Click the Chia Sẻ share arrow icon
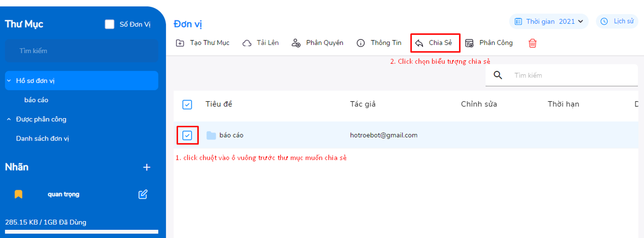 coord(419,43)
